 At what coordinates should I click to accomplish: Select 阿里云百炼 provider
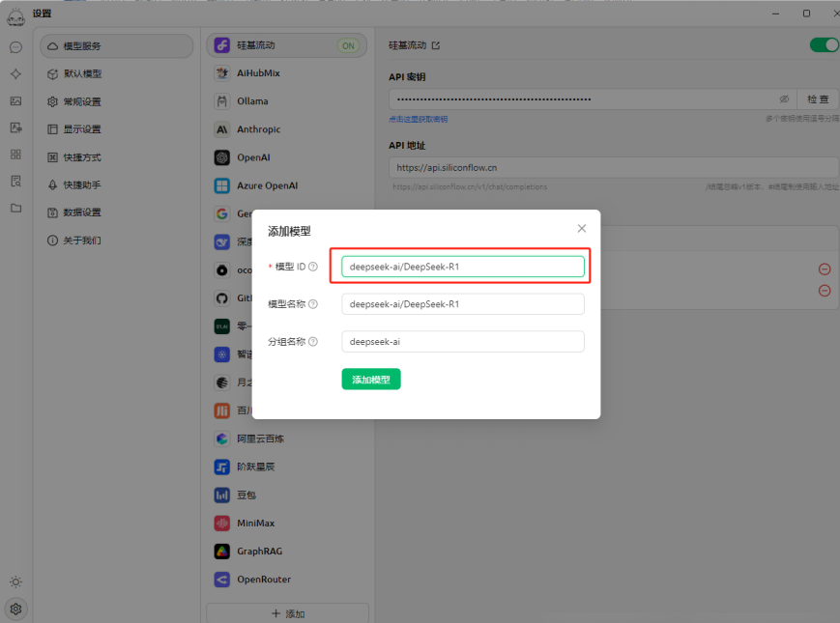pos(287,439)
